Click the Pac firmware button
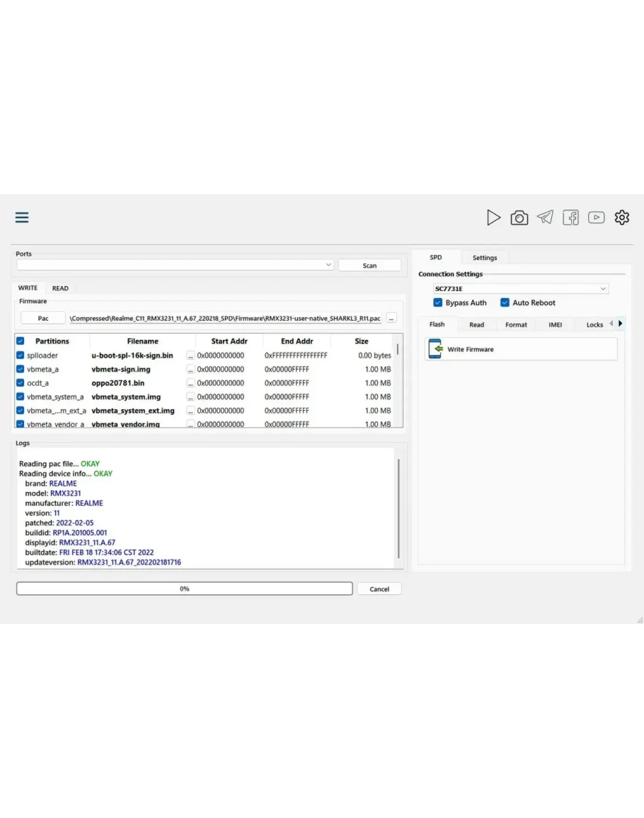The height and width of the screenshot is (818, 644). coord(42,319)
